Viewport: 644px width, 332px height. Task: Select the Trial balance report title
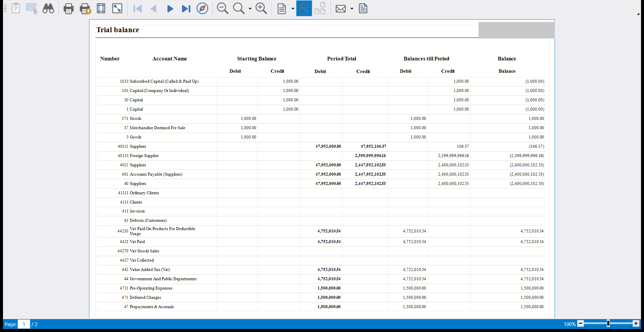118,30
